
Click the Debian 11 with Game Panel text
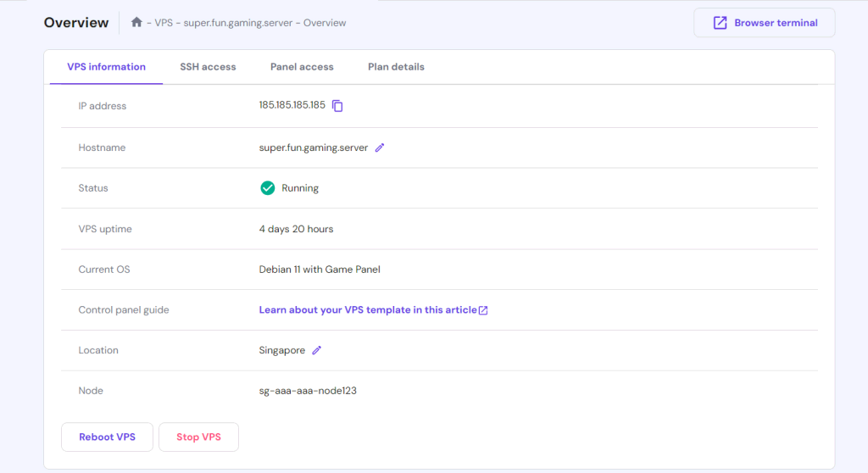tap(320, 270)
